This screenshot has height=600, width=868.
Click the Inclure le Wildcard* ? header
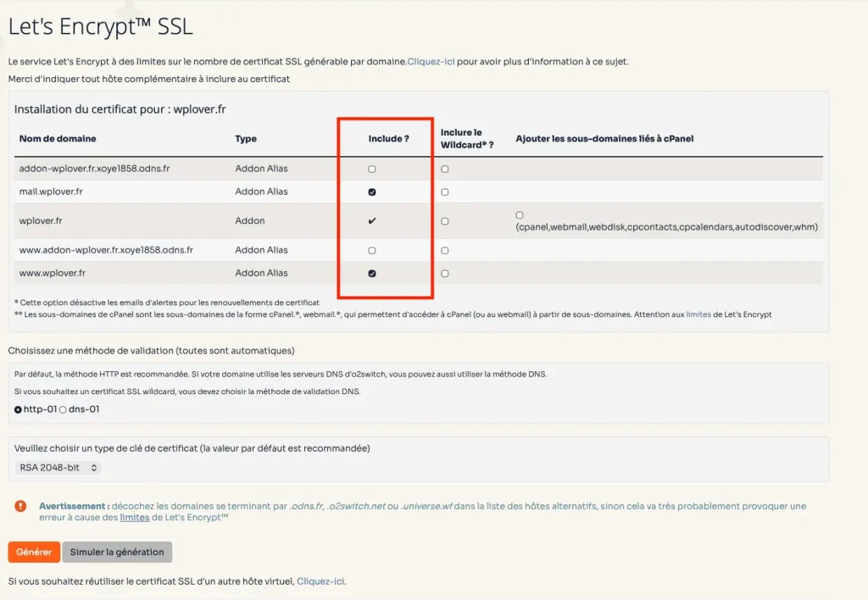point(467,138)
